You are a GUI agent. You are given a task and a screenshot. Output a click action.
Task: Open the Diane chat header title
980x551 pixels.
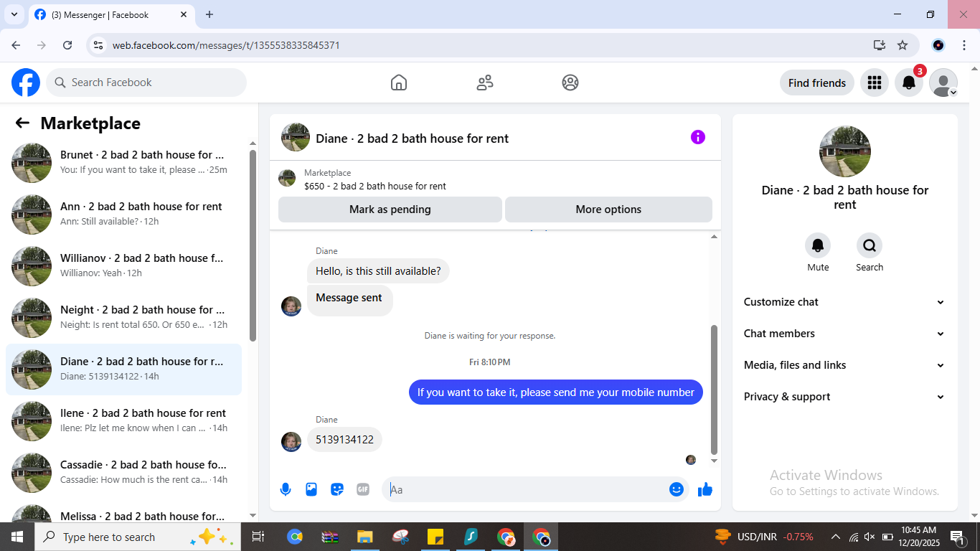(412, 138)
